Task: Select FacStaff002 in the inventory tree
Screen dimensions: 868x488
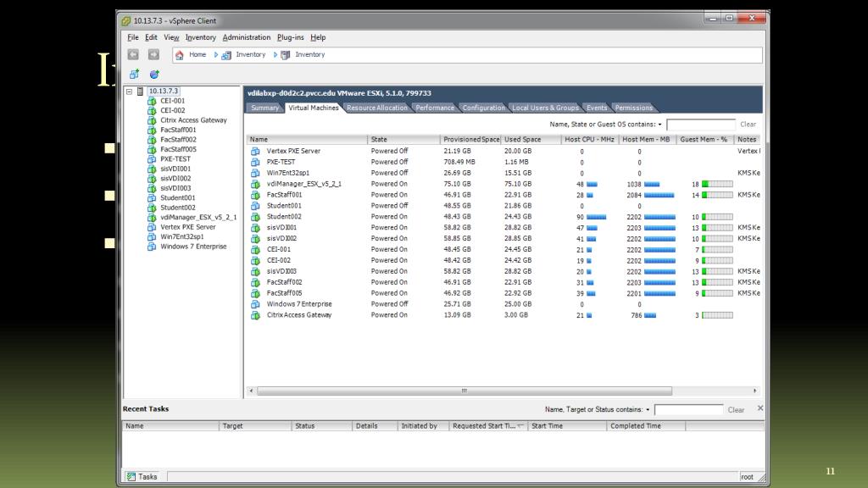Action: [178, 140]
